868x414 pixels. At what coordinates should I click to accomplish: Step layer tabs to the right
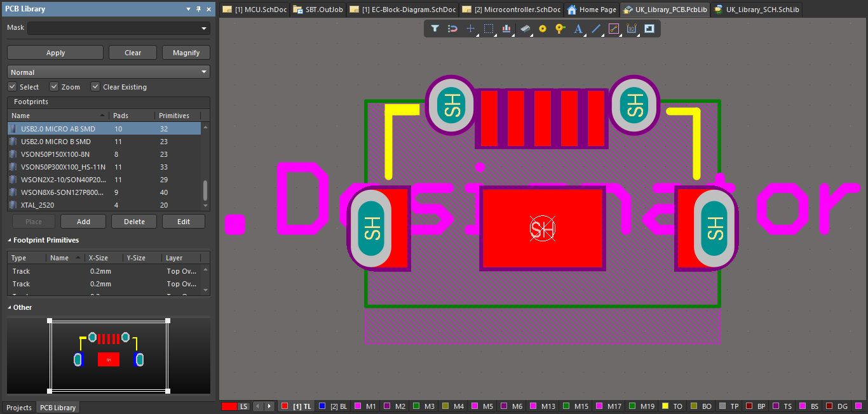[x=269, y=406]
